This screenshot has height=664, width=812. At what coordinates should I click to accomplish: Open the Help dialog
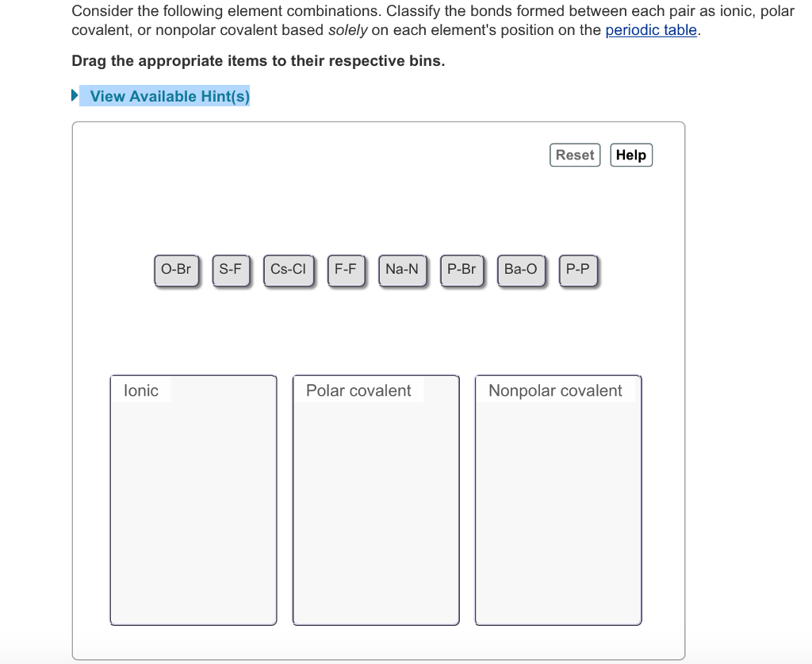pos(631,155)
